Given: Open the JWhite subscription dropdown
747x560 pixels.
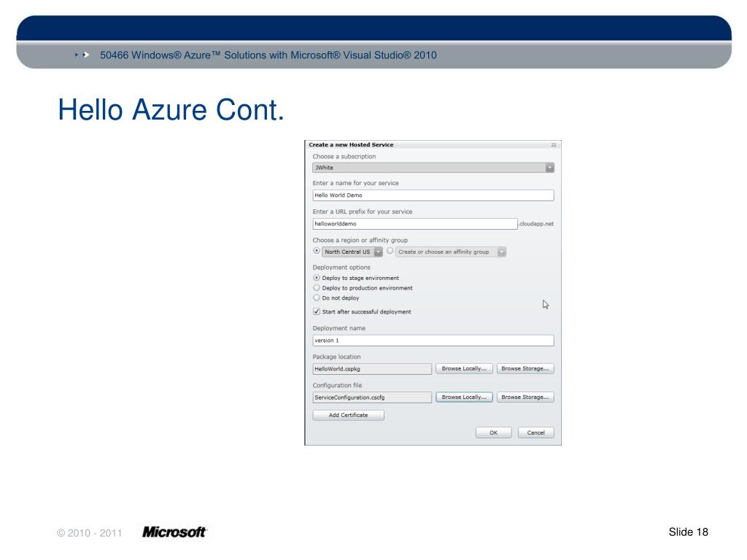Looking at the screenshot, I should pos(433,168).
